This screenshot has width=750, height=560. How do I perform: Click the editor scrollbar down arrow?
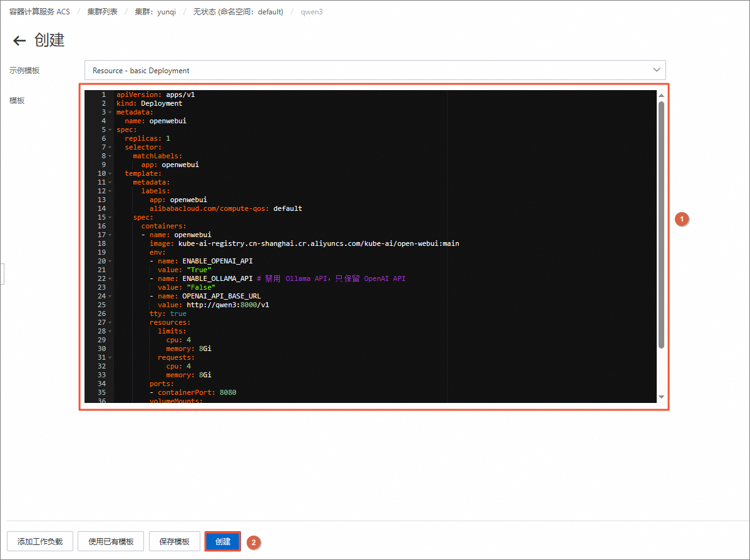click(x=662, y=397)
